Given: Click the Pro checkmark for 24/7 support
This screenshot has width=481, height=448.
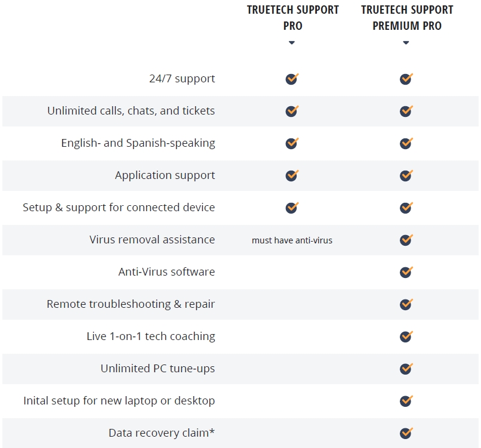Looking at the screenshot, I should pos(292,79).
